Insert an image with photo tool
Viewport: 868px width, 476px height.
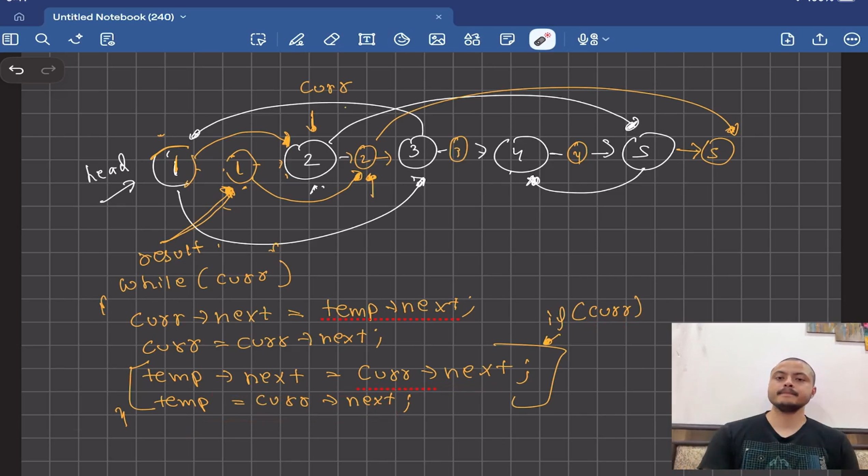pos(437,39)
